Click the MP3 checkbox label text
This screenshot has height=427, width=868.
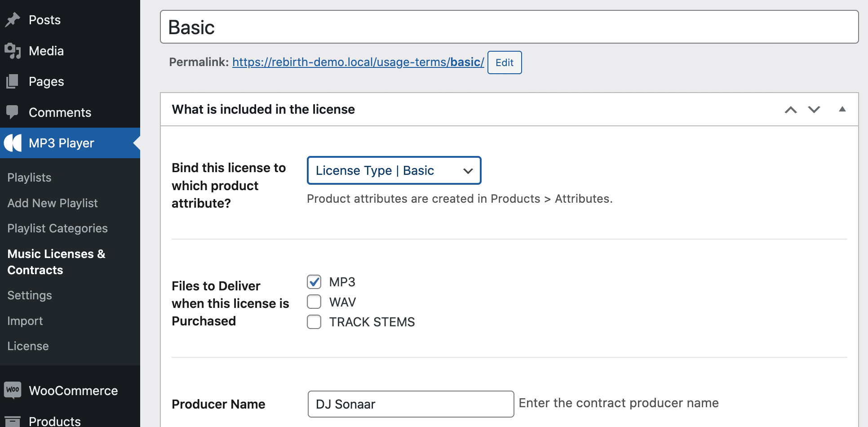(342, 282)
